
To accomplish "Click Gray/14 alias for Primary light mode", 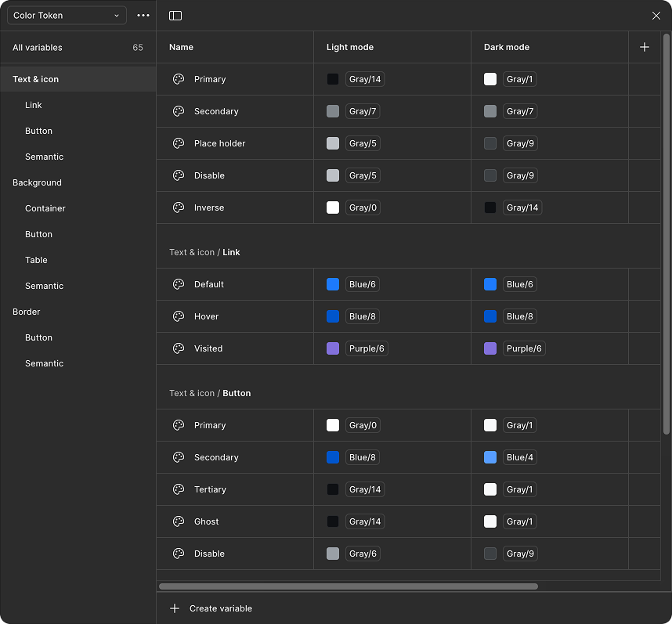I will click(365, 79).
